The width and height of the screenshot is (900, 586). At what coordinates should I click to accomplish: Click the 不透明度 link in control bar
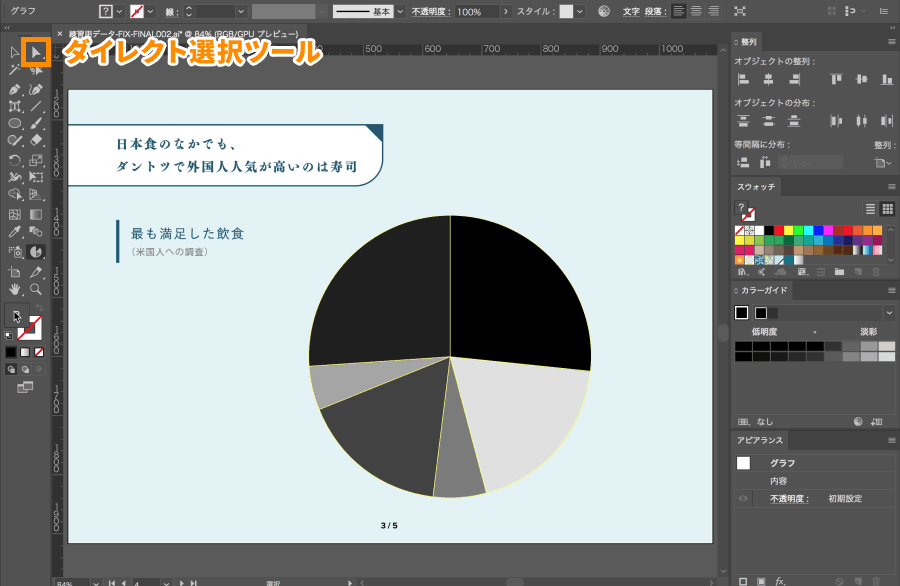click(x=432, y=11)
